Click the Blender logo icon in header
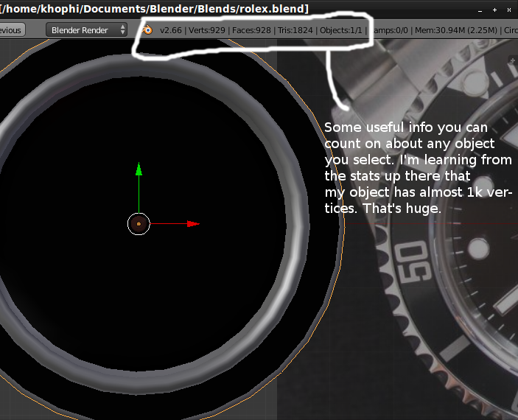The image size is (518, 420). (147, 30)
